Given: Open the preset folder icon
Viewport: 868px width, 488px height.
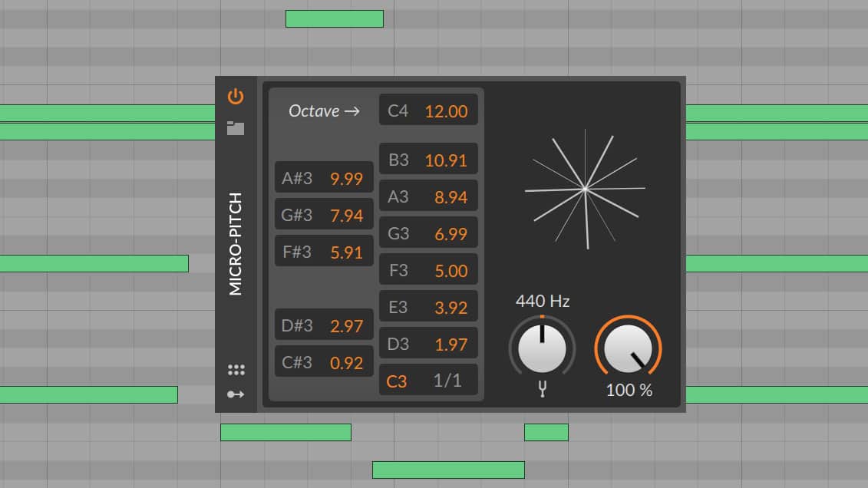Looking at the screenshot, I should [236, 128].
